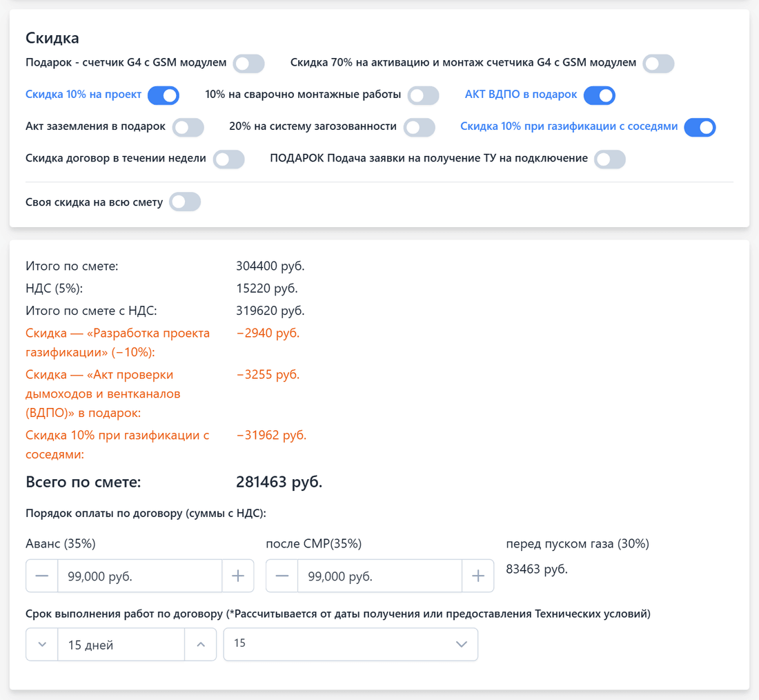Enable Подарок - счетчик G4 с GSM модулем

pos(249,64)
